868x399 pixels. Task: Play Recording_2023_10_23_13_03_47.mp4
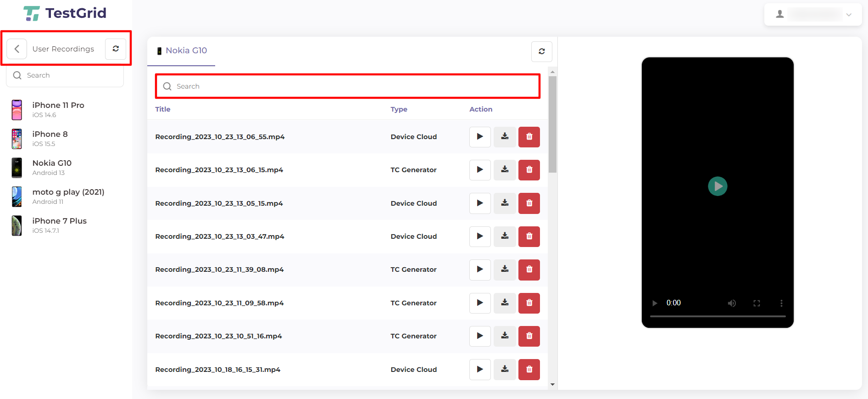click(480, 236)
